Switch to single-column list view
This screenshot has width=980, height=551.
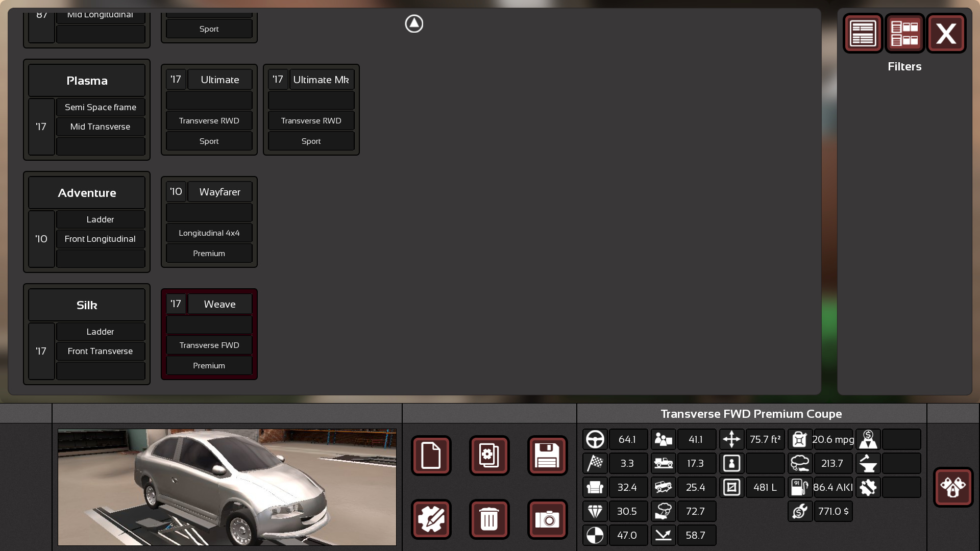(x=863, y=34)
